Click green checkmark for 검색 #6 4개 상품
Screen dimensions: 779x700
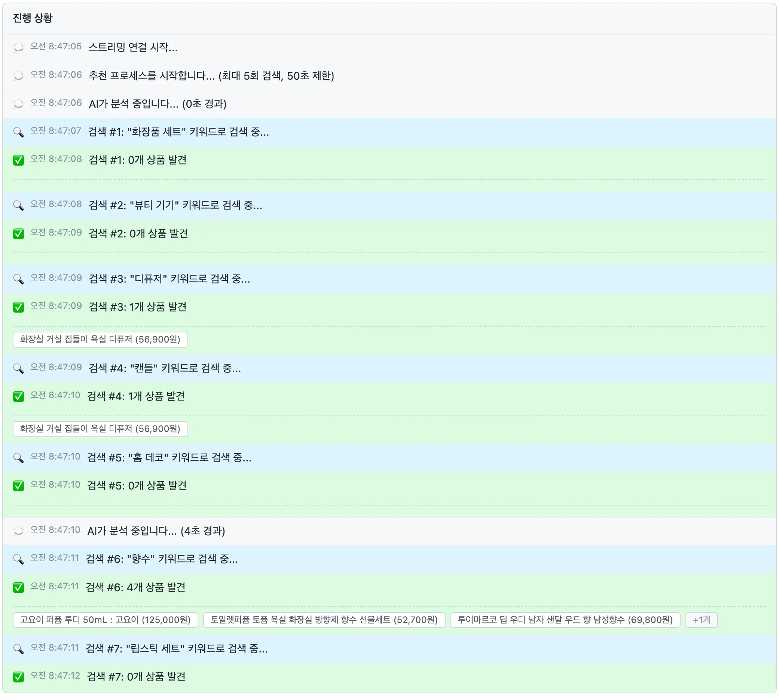(x=18, y=588)
